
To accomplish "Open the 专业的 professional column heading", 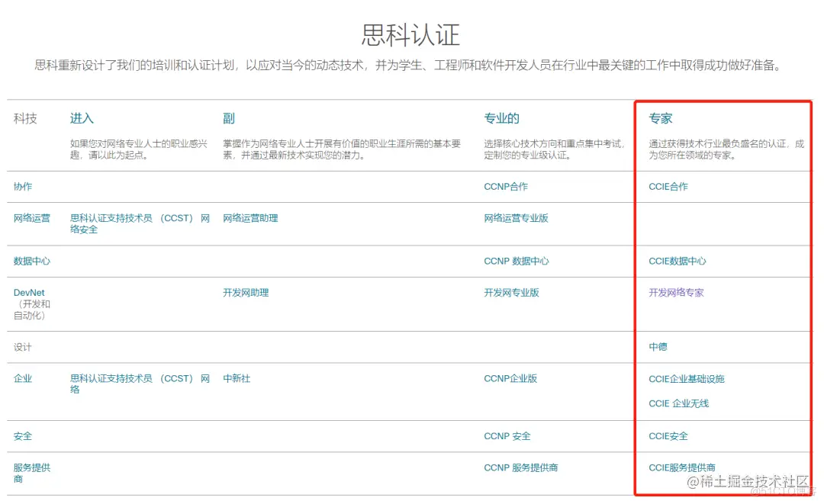I will [x=501, y=119].
